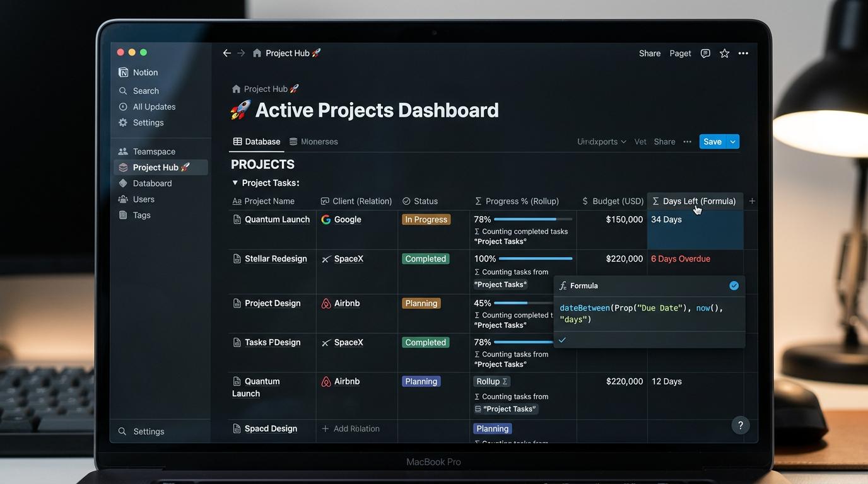Open the Stellar Redesign project page
The image size is (868, 484).
pos(276,259)
